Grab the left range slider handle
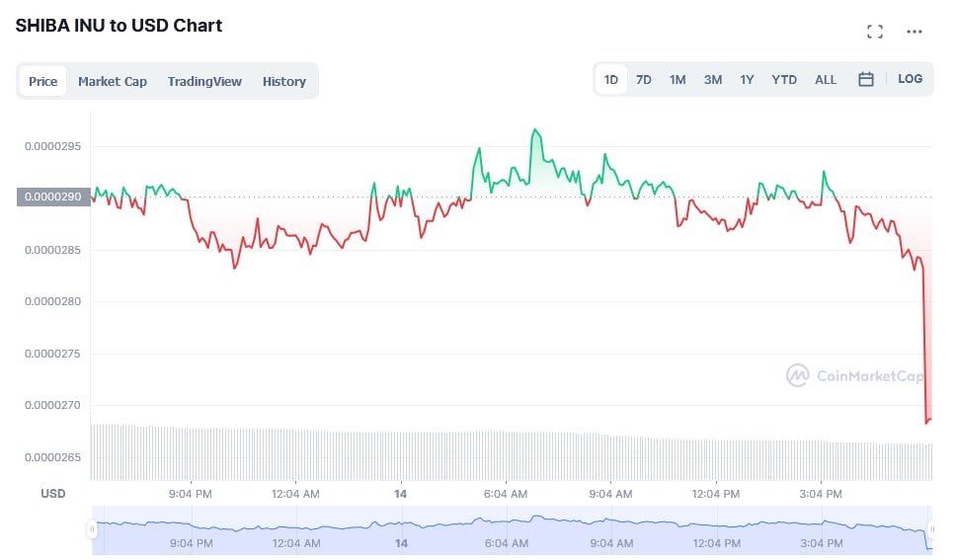Image resolution: width=957 pixels, height=560 pixels. point(92,529)
